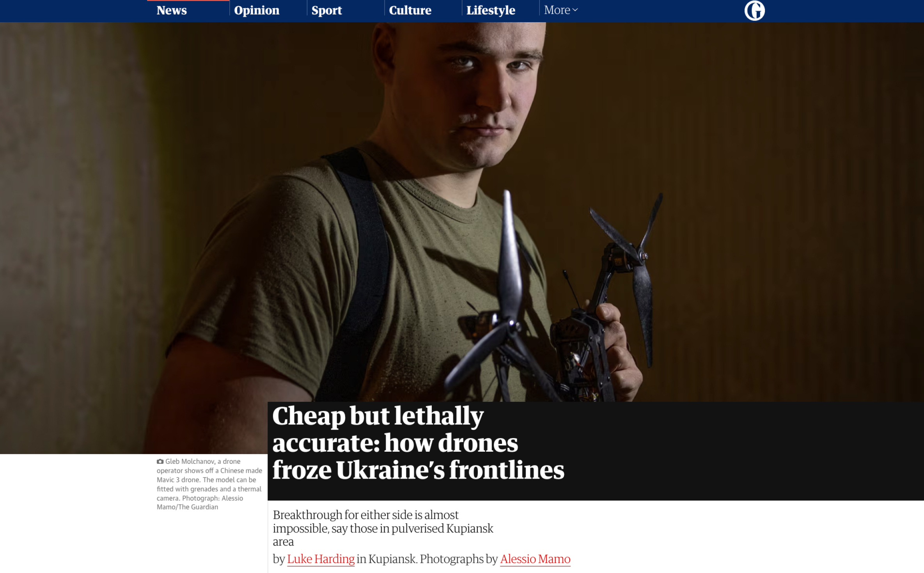The width and height of the screenshot is (924, 573).
Task: Open the Opinion section
Action: tap(257, 10)
